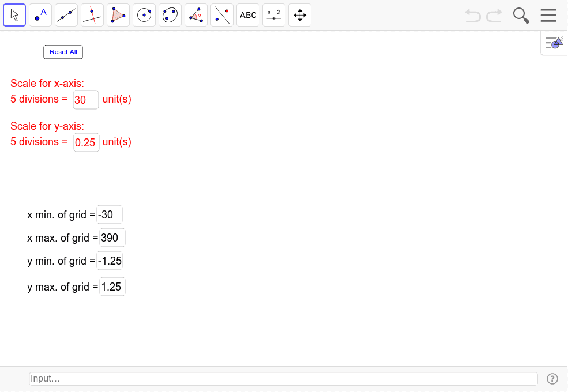The width and height of the screenshot is (568, 392).
Task: Choose the Line through two points tool
Action: pos(66,15)
